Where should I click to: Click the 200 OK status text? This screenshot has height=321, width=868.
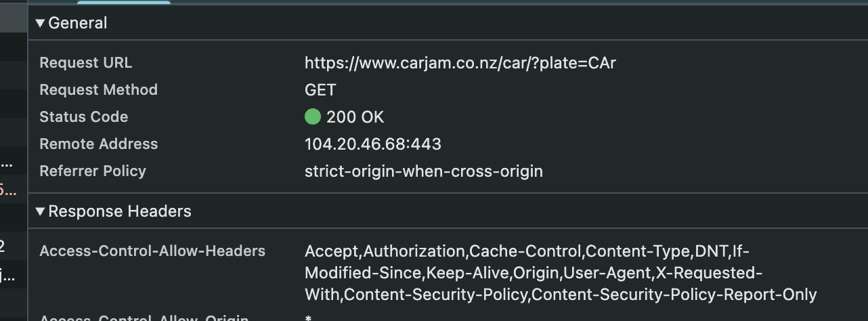click(x=355, y=117)
